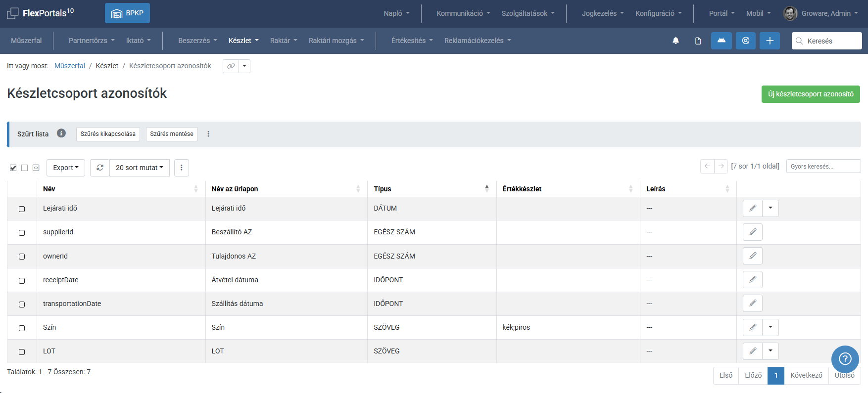Edit the Szín row pencil icon

coord(753,327)
